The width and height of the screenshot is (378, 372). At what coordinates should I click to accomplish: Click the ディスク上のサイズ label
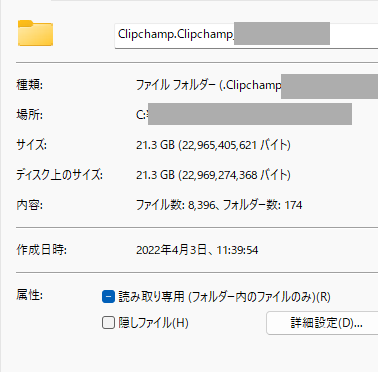coord(60,175)
